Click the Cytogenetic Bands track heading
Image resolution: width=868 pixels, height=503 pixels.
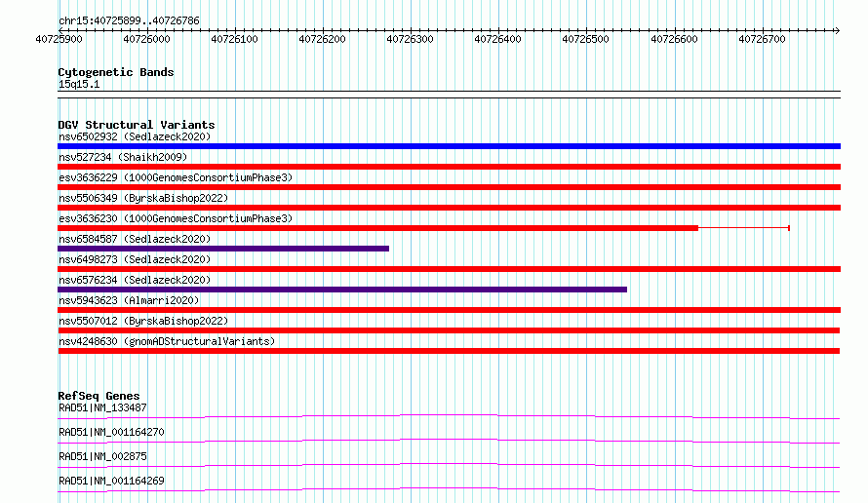116,72
